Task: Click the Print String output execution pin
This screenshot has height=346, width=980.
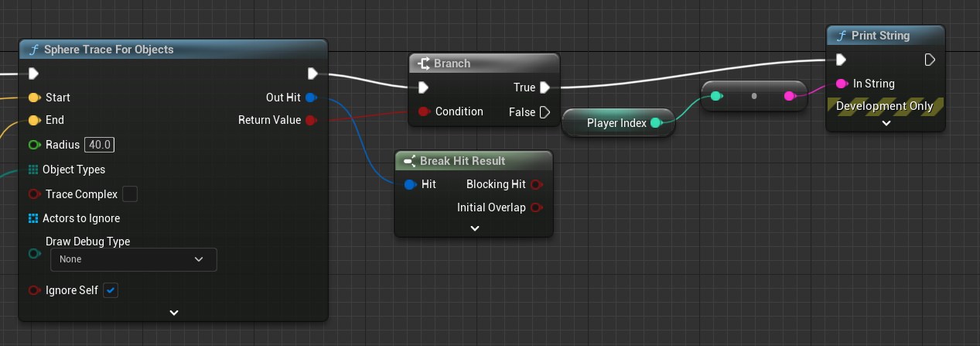Action: pyautogui.click(x=930, y=60)
